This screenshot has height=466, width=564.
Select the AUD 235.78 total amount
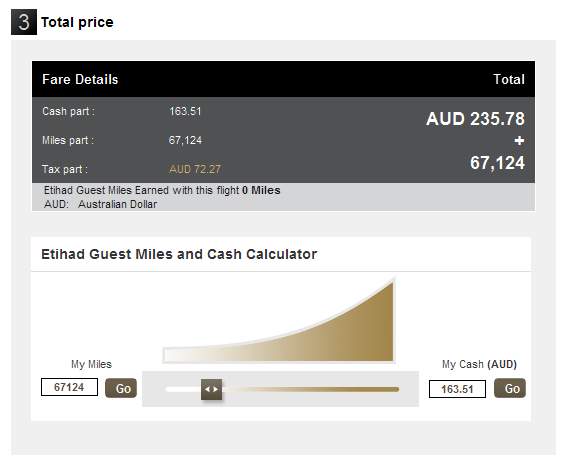[x=475, y=119]
